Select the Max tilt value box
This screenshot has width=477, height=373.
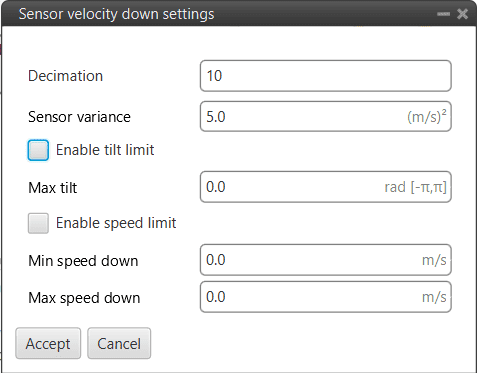(x=326, y=187)
